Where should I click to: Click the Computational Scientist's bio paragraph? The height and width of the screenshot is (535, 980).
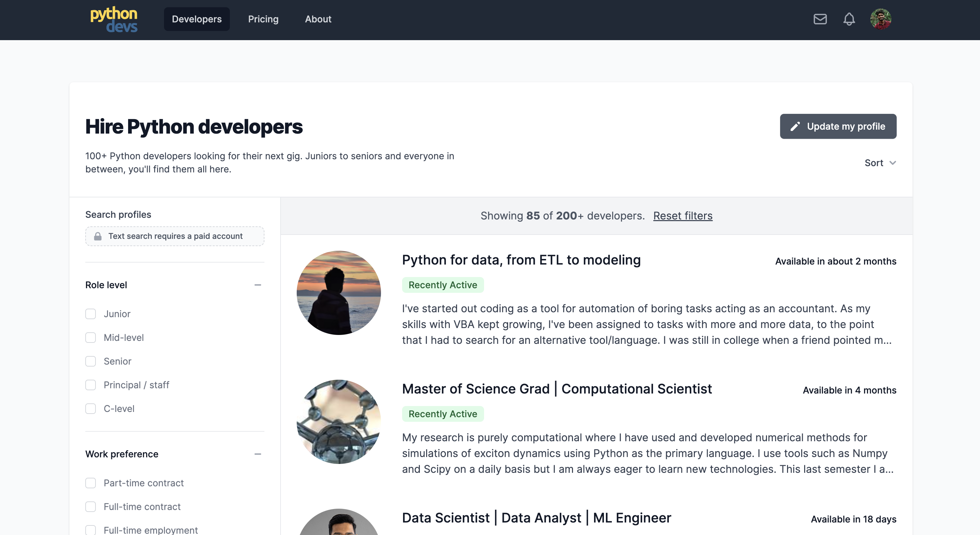[648, 453]
